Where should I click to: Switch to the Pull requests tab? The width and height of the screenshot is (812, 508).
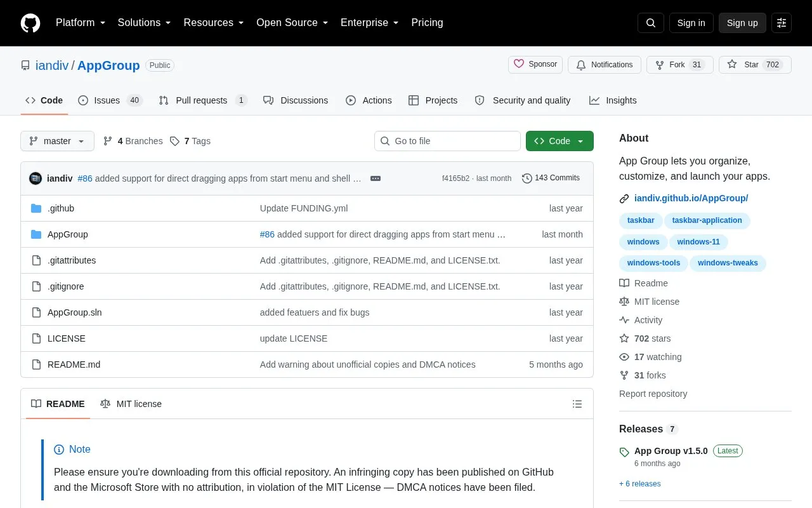coord(202,100)
